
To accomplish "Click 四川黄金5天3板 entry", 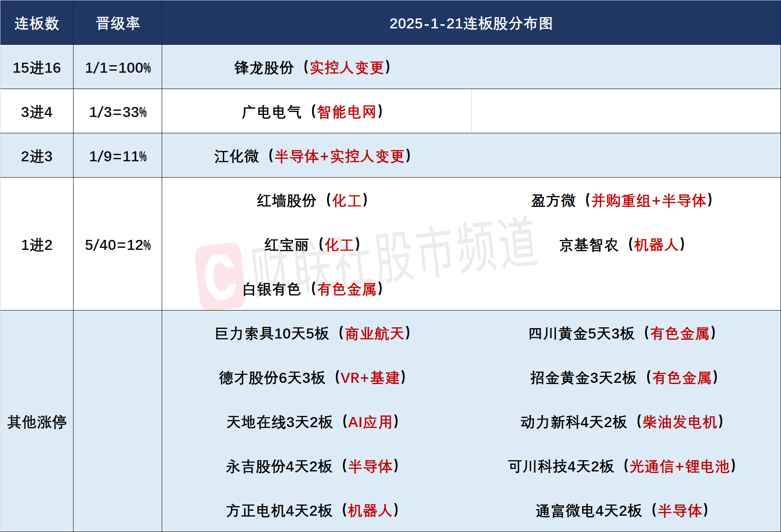I will 622,333.
